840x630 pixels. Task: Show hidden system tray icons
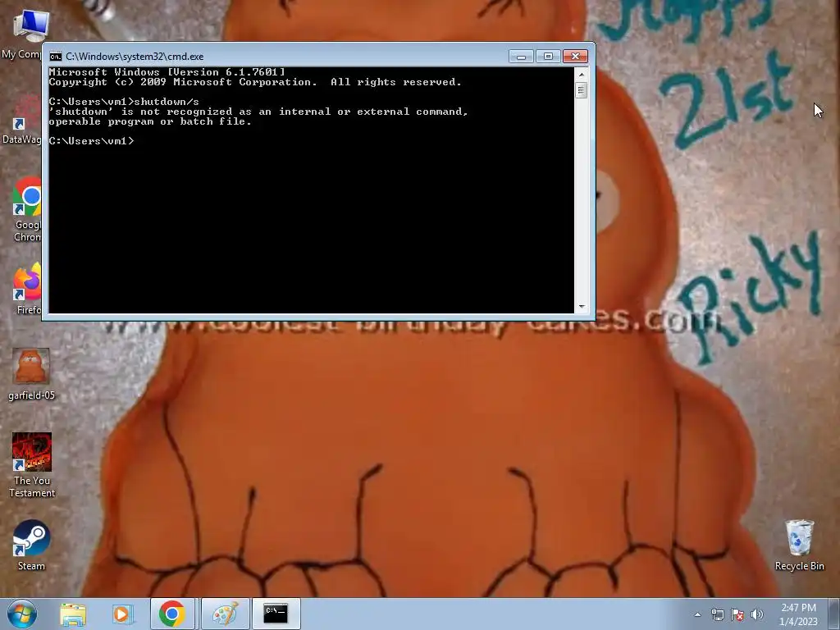tap(697, 614)
